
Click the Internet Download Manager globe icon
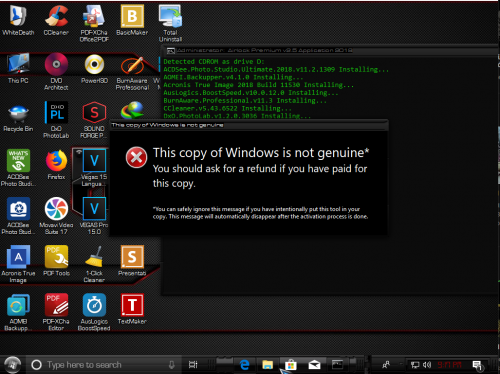click(x=132, y=111)
